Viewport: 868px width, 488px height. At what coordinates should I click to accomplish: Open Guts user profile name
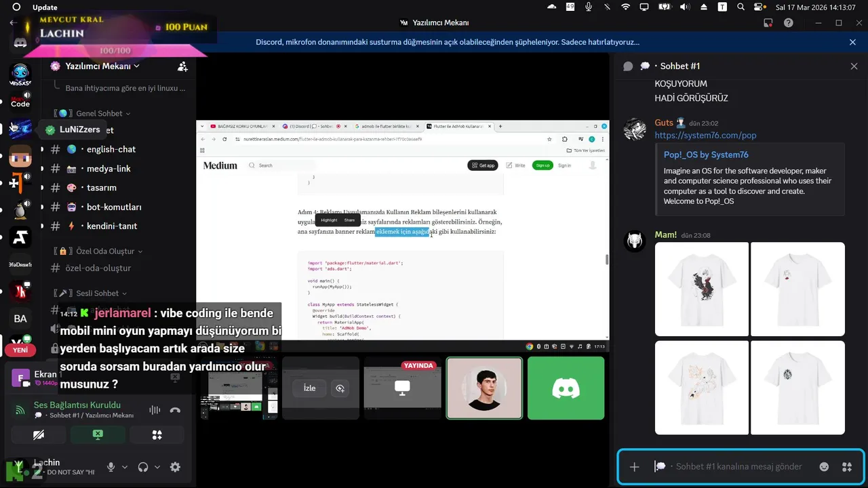664,123
